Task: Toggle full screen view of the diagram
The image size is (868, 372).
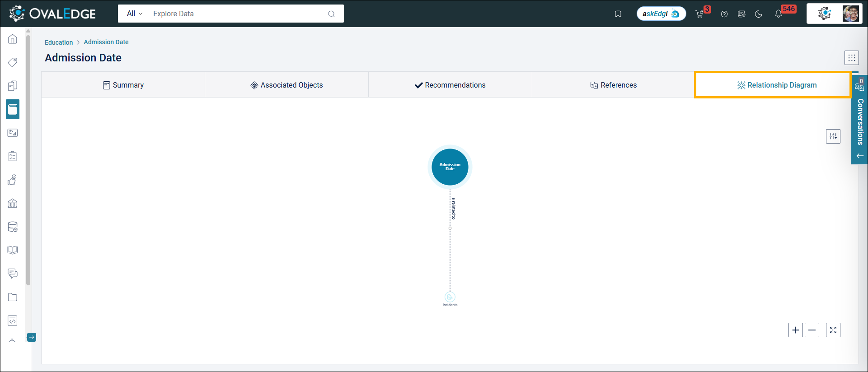Action: pos(833,330)
